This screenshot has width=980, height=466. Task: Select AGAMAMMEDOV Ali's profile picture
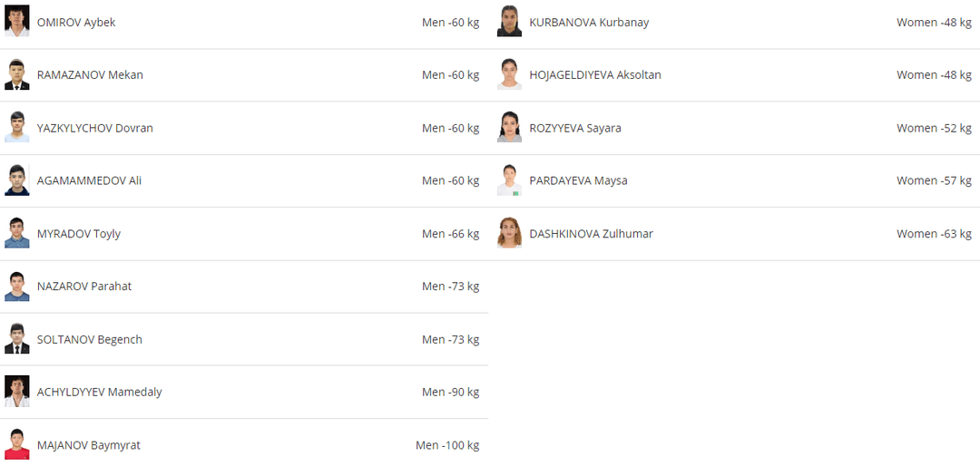(x=16, y=180)
